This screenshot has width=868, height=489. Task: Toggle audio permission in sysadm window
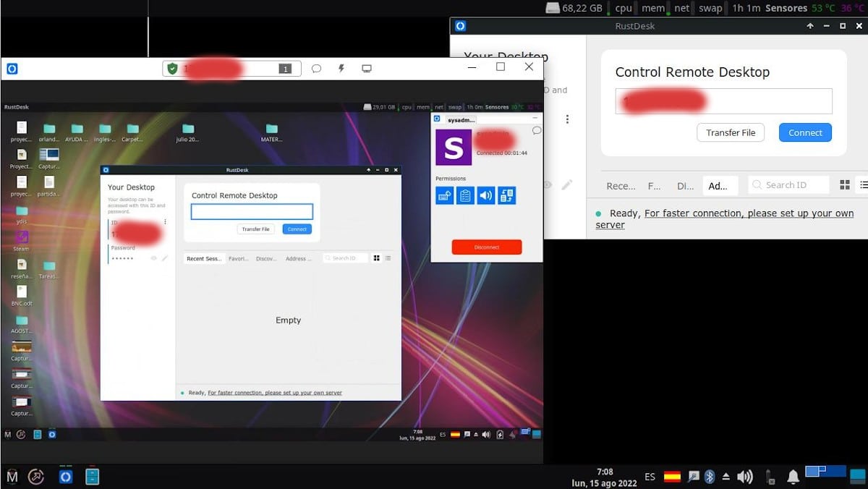tap(486, 195)
